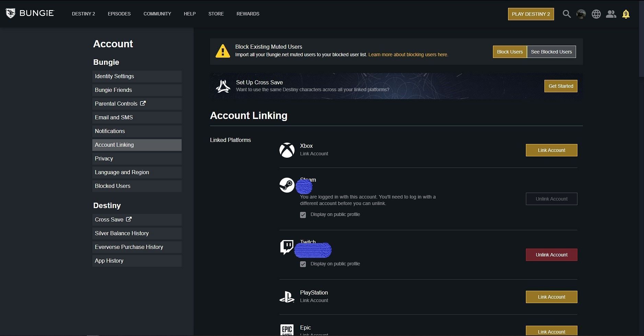Click the disabled Steam Unlink Account button

coord(551,199)
